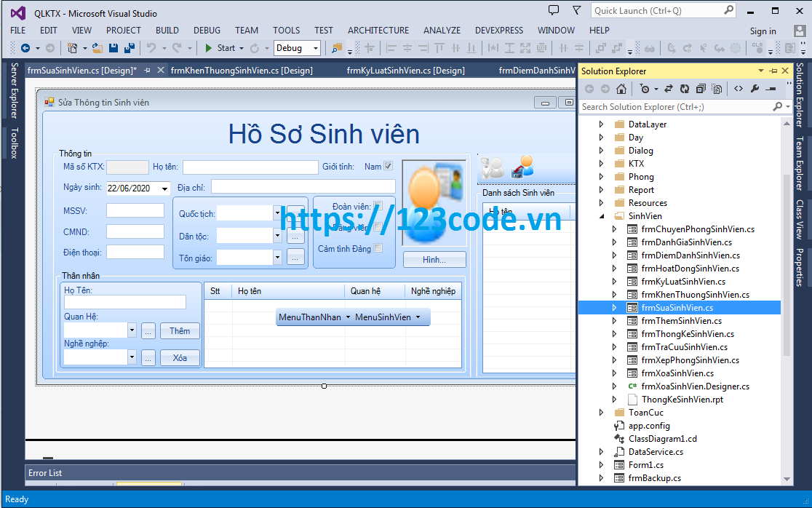Open the Debug configuration dropdown
This screenshot has height=508, width=812.
pyautogui.click(x=316, y=48)
